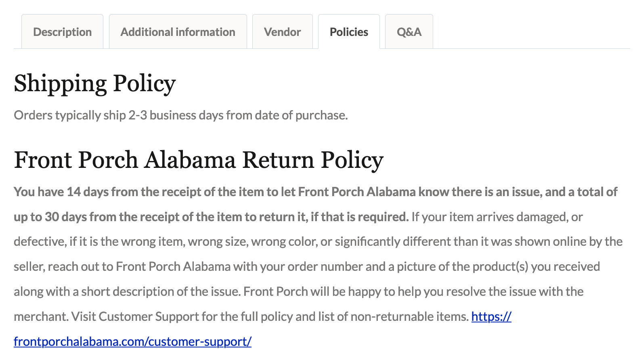The width and height of the screenshot is (637, 364).
Task: Click the Shipping Policy heading
Action: pyautogui.click(x=95, y=83)
